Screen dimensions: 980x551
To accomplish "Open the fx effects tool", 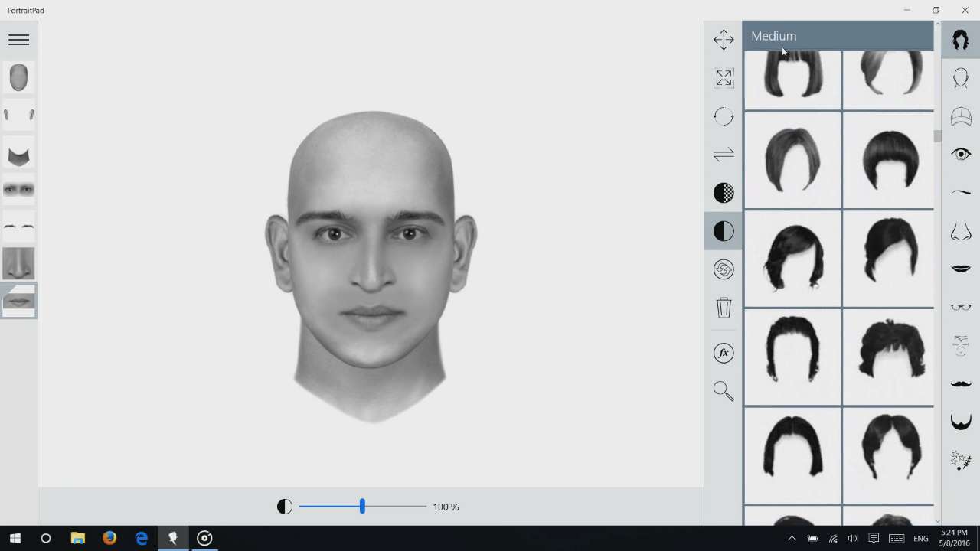I will [x=724, y=353].
